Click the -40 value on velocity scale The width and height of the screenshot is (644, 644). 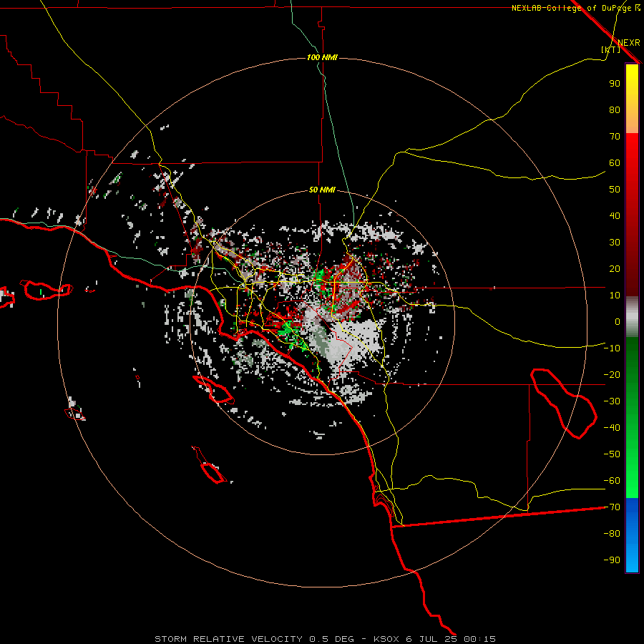[612, 428]
